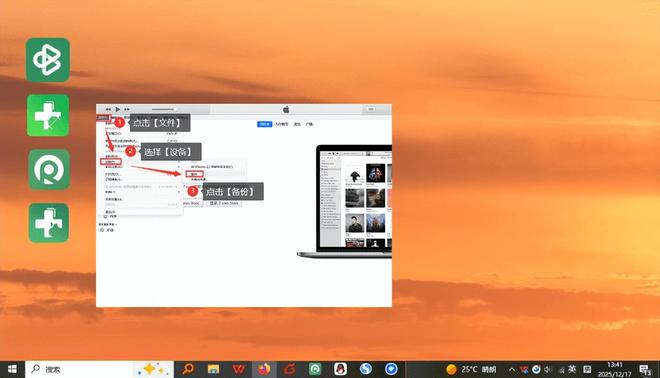The image size is (660, 378).
Task: Go to previous track in iTunes
Action: (109, 109)
